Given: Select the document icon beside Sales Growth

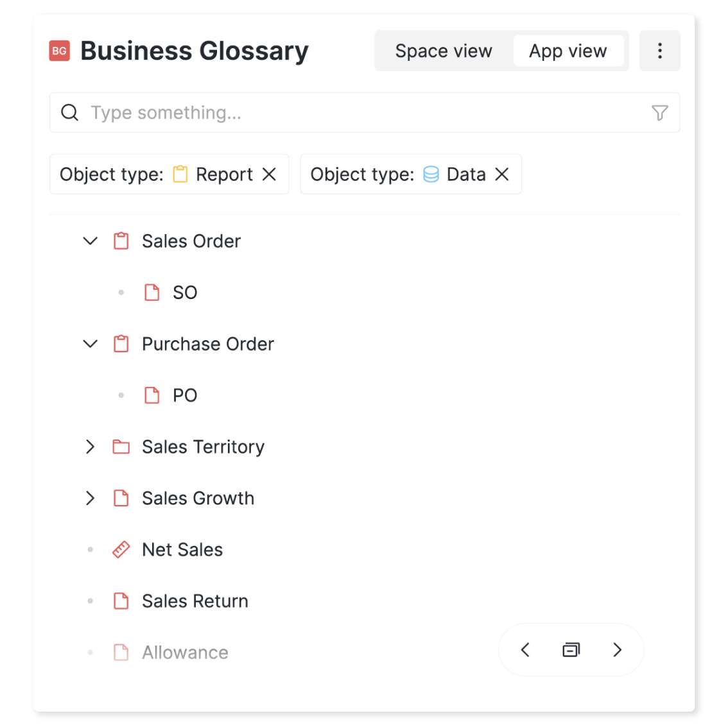Looking at the screenshot, I should tap(121, 498).
